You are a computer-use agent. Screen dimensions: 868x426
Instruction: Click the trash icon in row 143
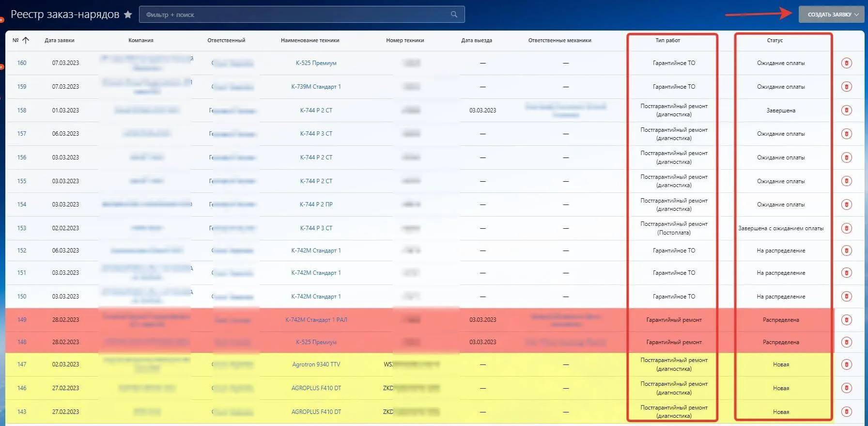coord(846,412)
